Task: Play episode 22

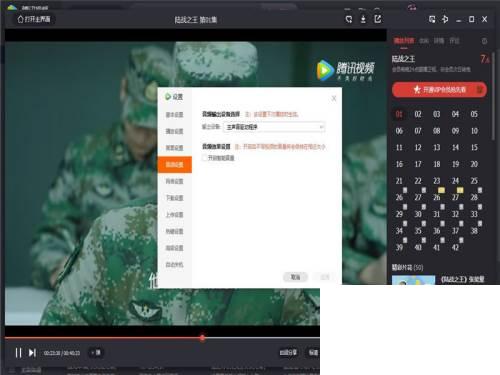Action: pos(418,181)
